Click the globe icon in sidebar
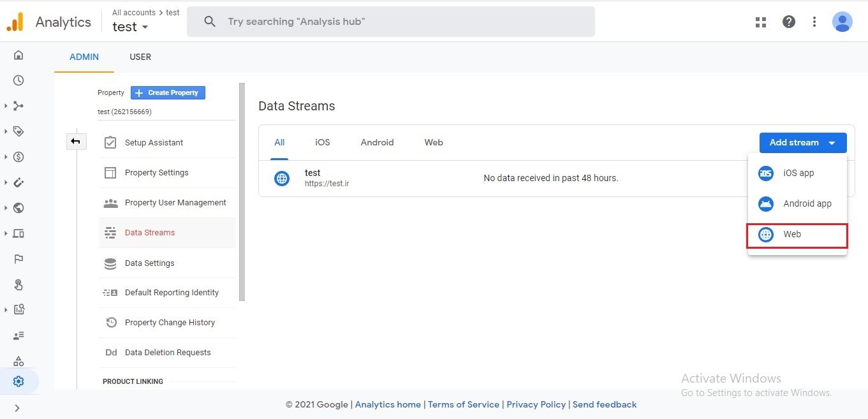This screenshot has height=419, width=868. [18, 208]
